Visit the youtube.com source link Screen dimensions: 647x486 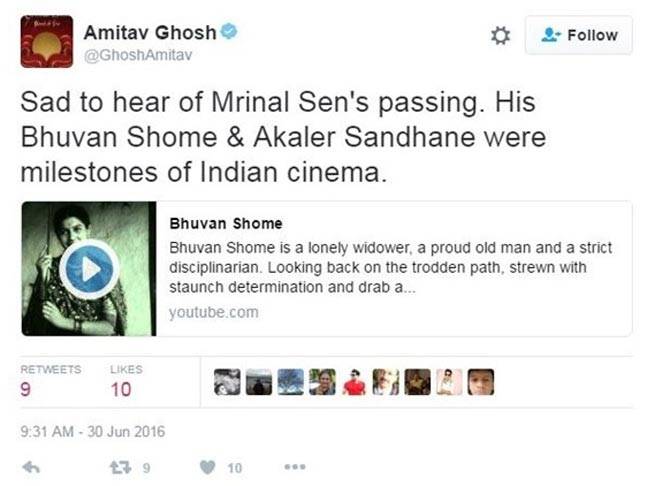(213, 312)
